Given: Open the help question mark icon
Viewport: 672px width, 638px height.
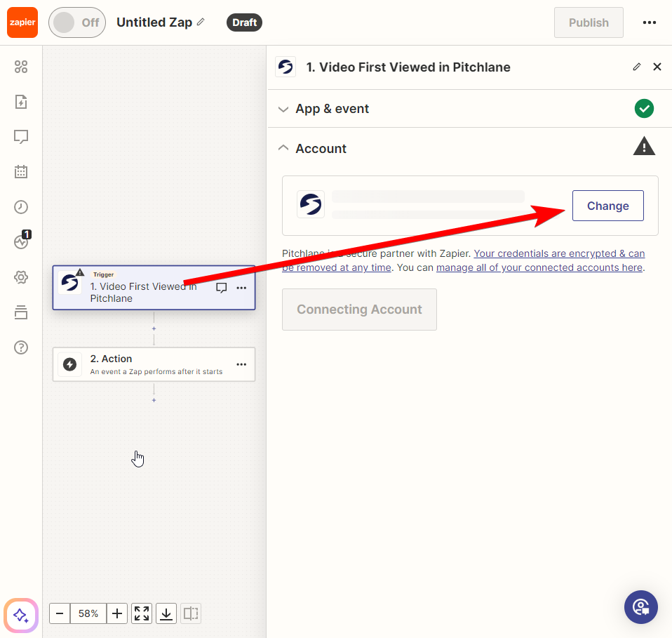Looking at the screenshot, I should pyautogui.click(x=21, y=347).
